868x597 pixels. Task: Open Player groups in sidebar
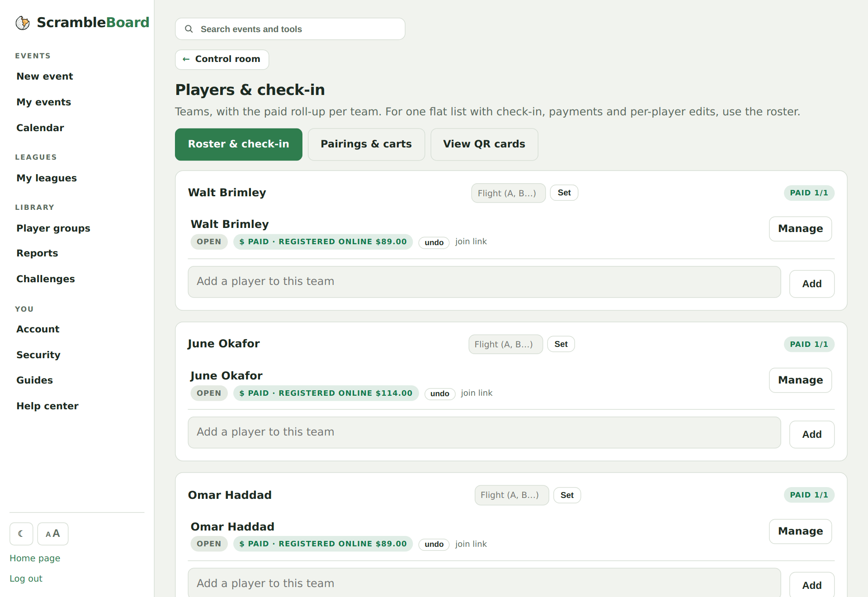53,228
